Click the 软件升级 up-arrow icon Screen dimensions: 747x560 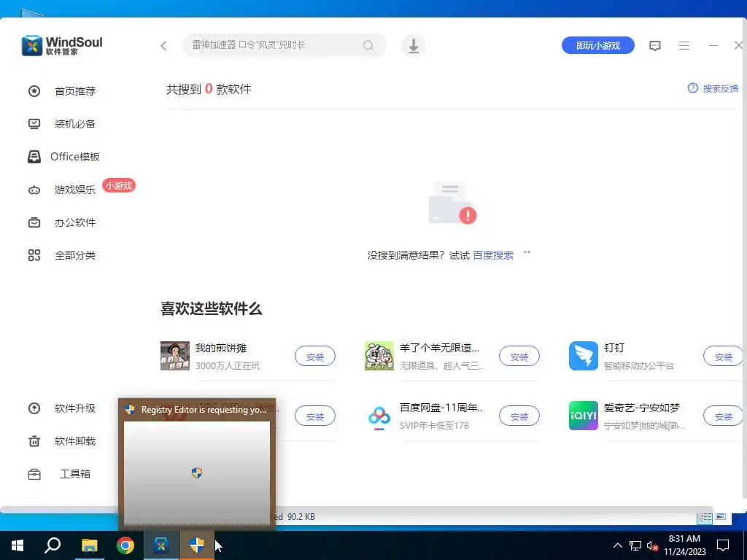click(34, 408)
